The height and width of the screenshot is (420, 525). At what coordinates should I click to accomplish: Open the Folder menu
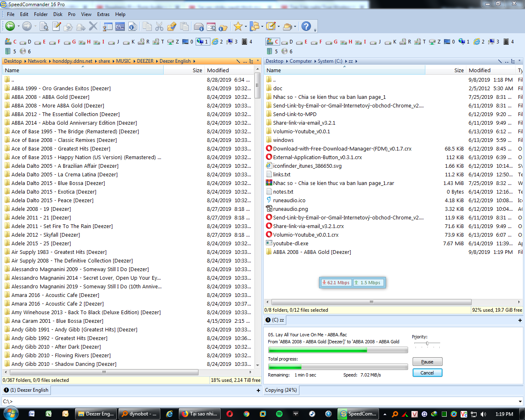41,14
